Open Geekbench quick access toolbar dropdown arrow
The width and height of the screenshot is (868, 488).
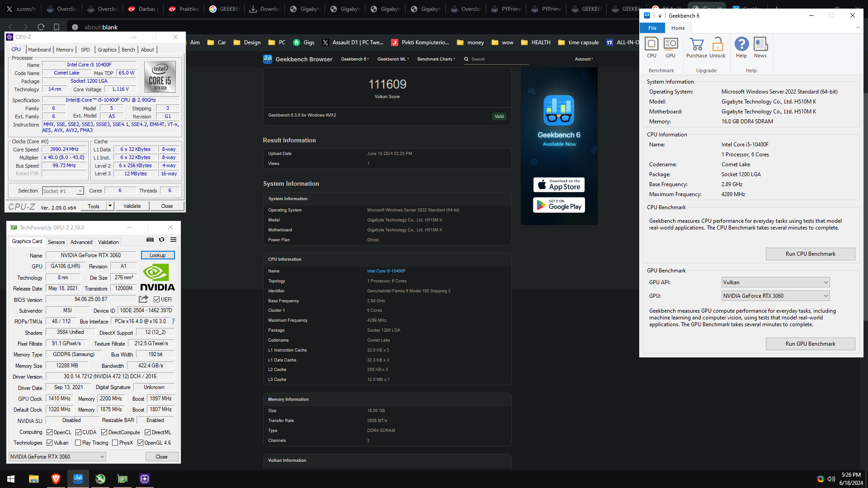[x=660, y=16]
